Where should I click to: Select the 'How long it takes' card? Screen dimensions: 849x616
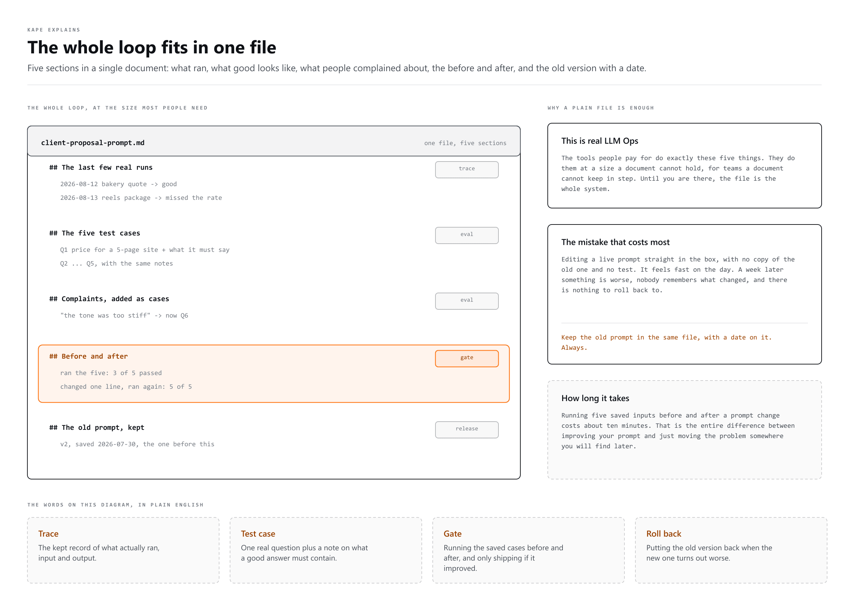684,430
